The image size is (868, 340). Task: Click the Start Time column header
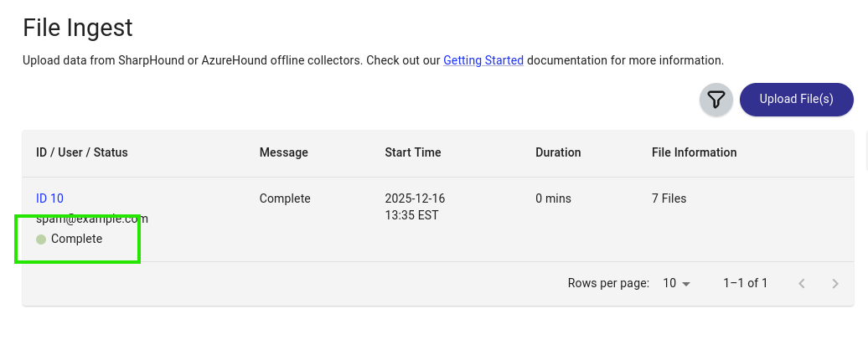[413, 152]
